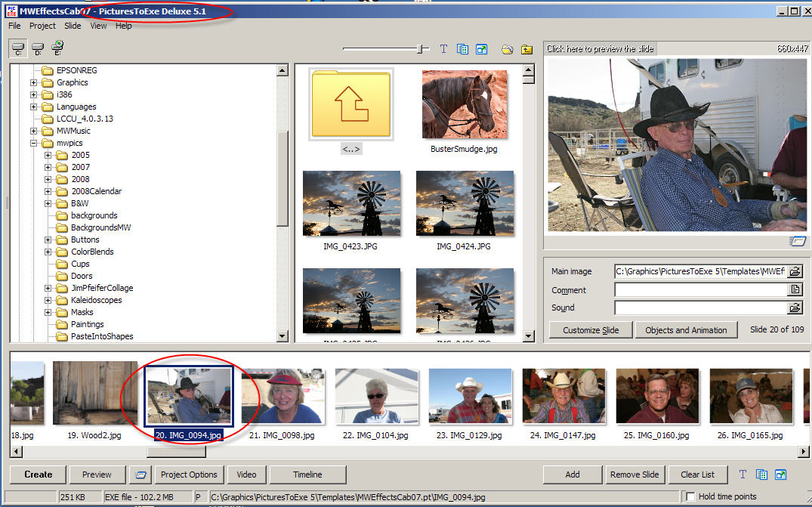Open Project Options
812x507 pixels.
[189, 475]
